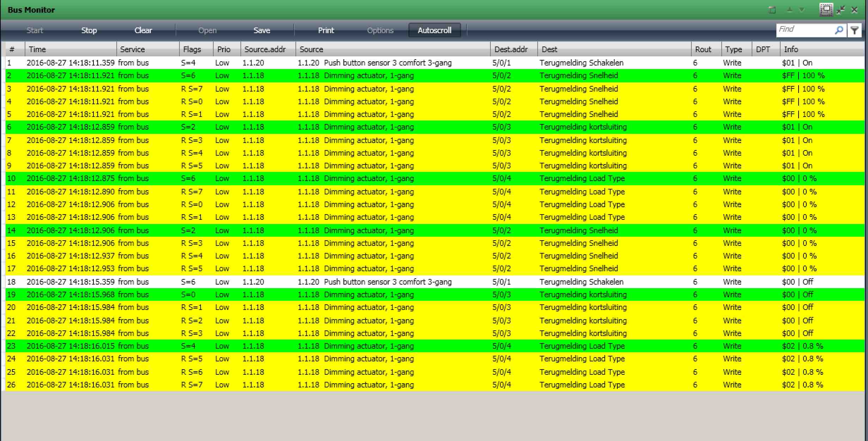Print the telegram list
The image size is (868, 441).
326,30
